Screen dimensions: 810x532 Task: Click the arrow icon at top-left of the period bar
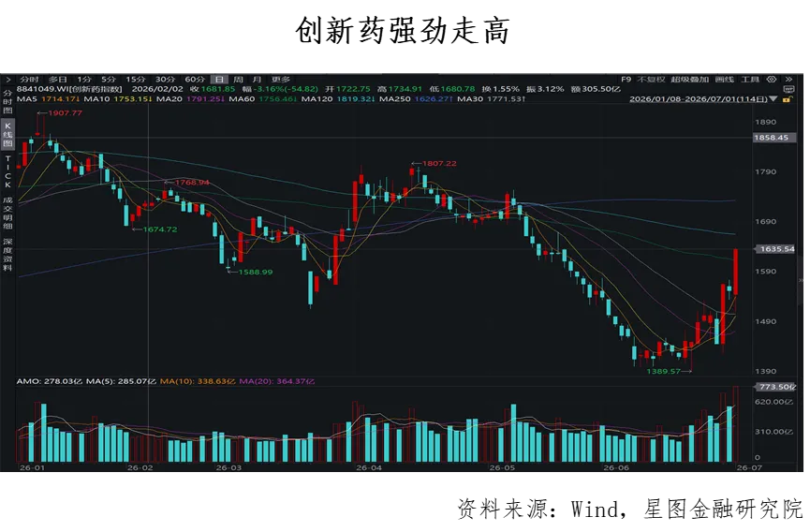point(7,79)
